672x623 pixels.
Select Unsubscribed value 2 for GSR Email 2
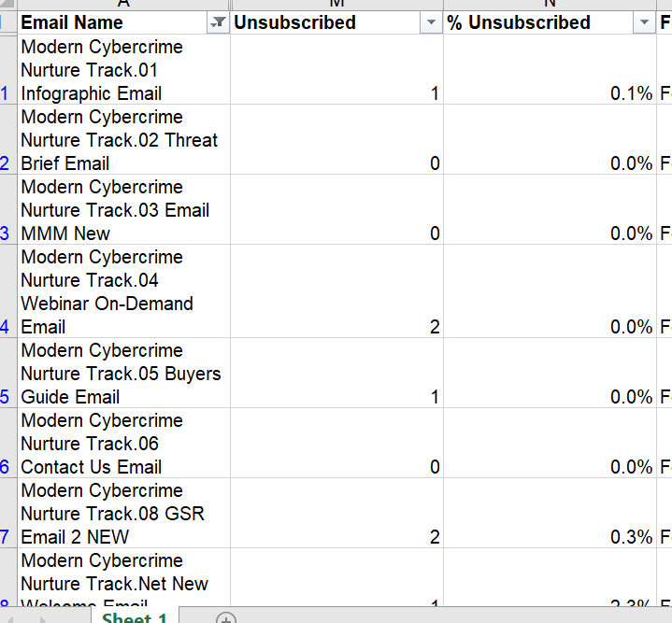coord(336,513)
